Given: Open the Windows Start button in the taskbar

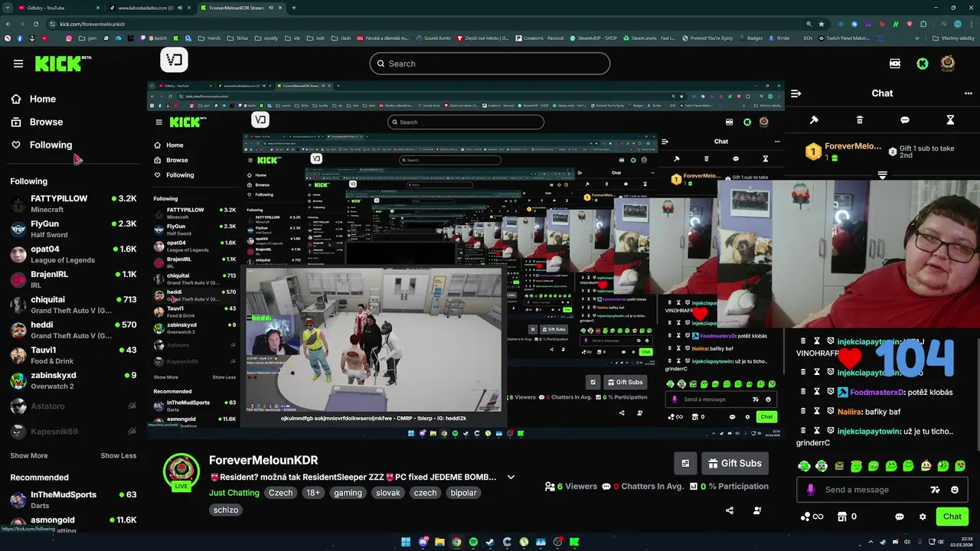Looking at the screenshot, I should (x=406, y=542).
